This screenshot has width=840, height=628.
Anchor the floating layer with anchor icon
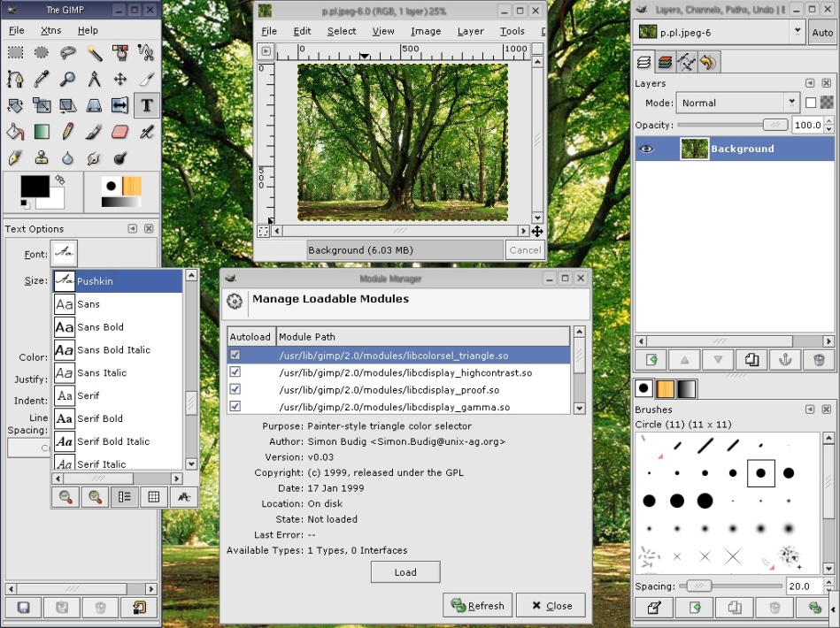click(785, 359)
